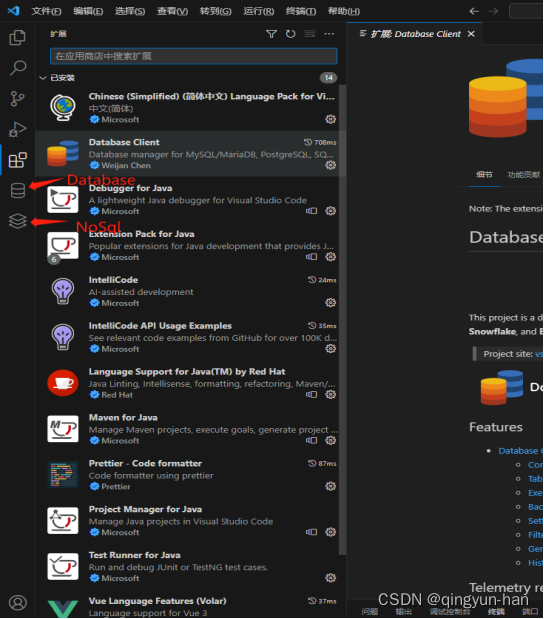Open the NoSQL panel in activity bar
The width and height of the screenshot is (544, 619).
(18, 221)
